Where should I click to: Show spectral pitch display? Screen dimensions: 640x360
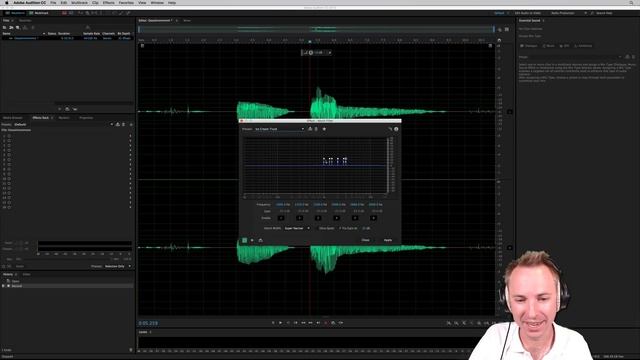coord(71,13)
